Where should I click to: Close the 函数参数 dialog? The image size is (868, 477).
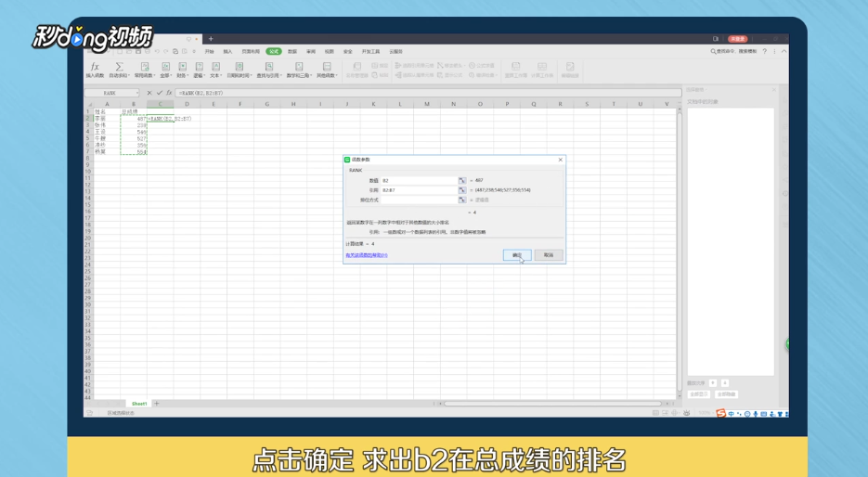560,160
